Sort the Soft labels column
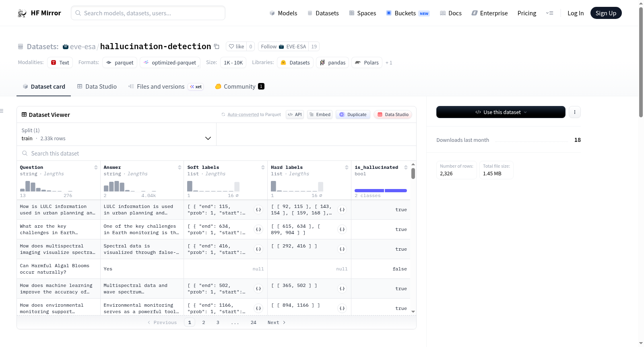 263,167
